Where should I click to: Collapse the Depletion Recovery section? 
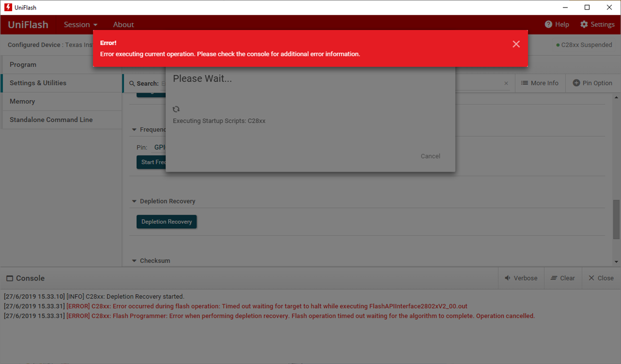tap(134, 201)
